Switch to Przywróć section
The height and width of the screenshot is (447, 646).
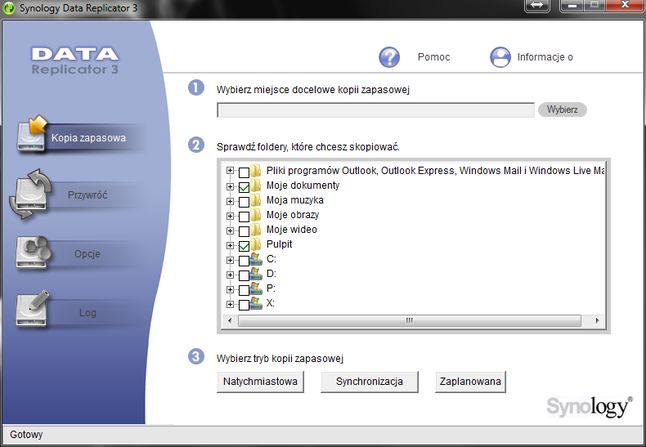click(87, 195)
